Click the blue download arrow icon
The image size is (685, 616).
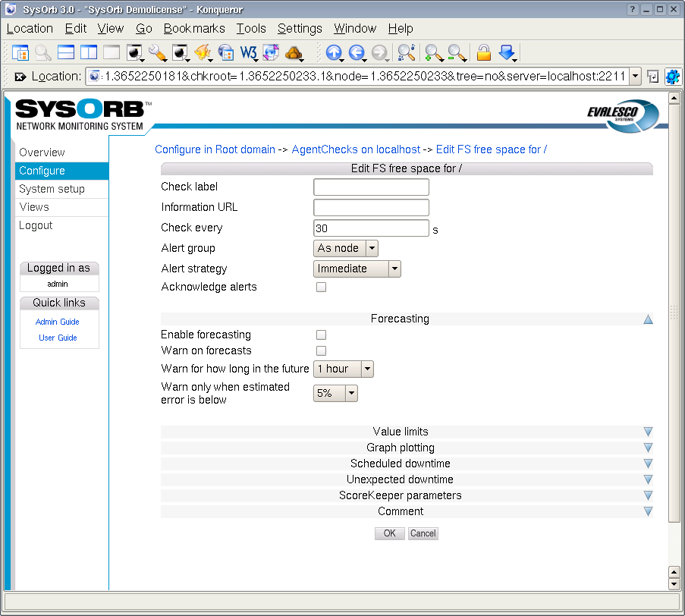pos(507,53)
